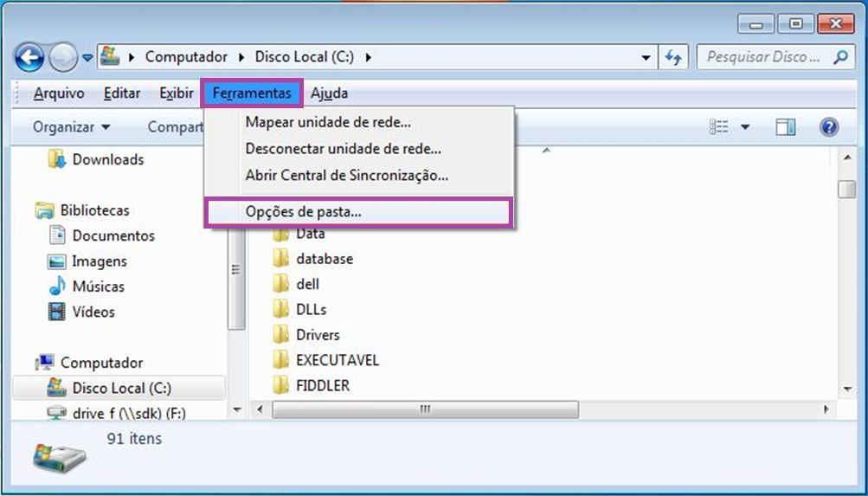Click the horizontal scrollbar thumb
Viewport: 868px width, 496px height.
(425, 409)
